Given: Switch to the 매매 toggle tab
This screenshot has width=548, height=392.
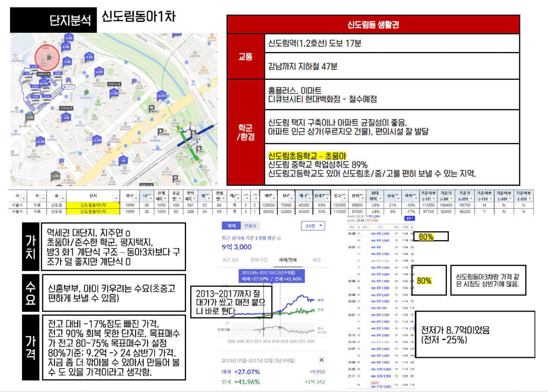Looking at the screenshot, I should 232,226.
